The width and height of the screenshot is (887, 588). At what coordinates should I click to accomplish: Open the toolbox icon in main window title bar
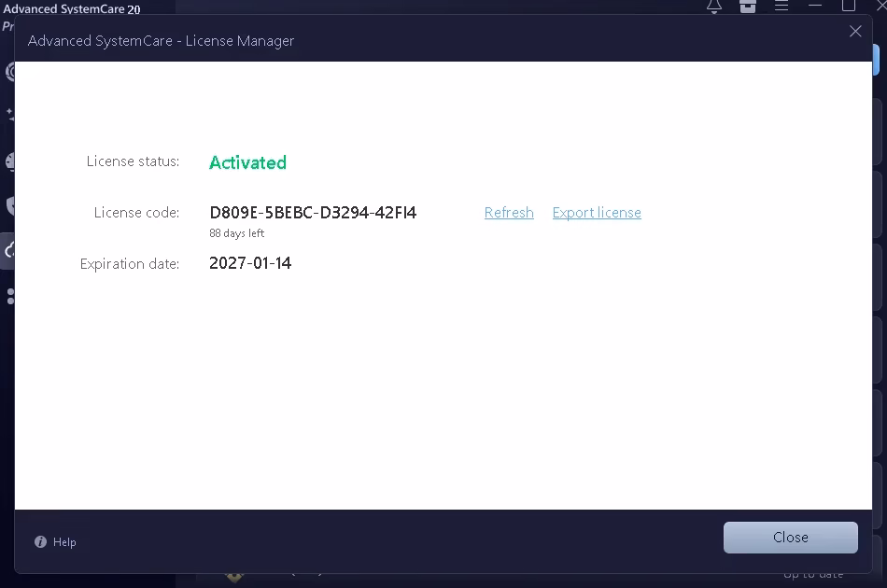748,7
